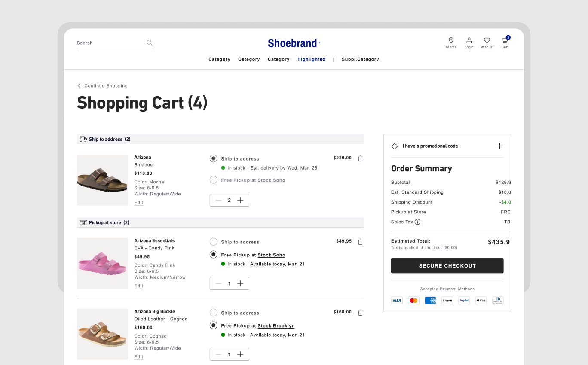Open the second Category nav item
Viewport: 588px width, 365px height.
(x=249, y=59)
